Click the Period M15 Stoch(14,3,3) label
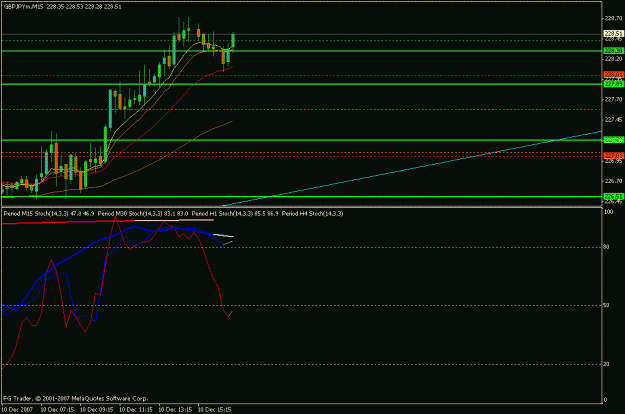 [36, 214]
